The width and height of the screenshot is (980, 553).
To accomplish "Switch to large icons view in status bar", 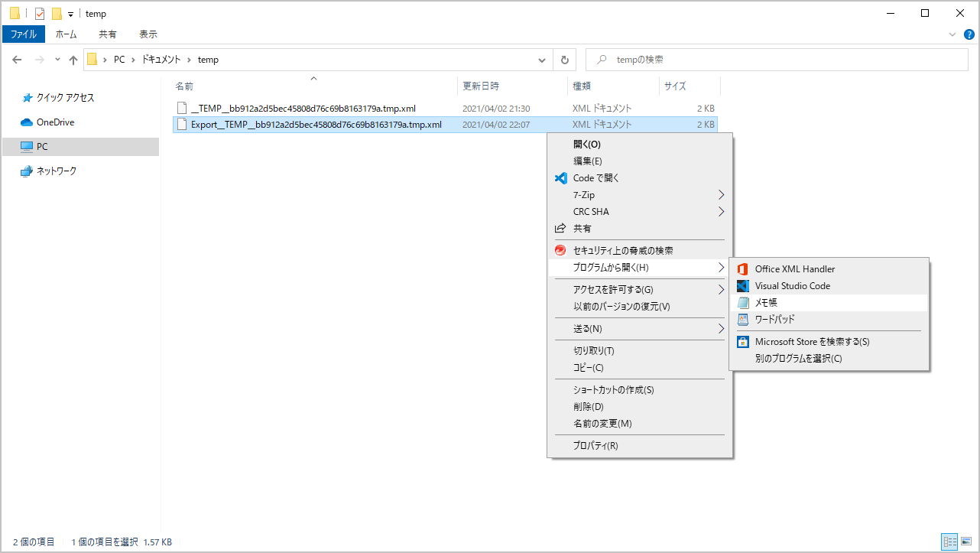I will [x=966, y=542].
